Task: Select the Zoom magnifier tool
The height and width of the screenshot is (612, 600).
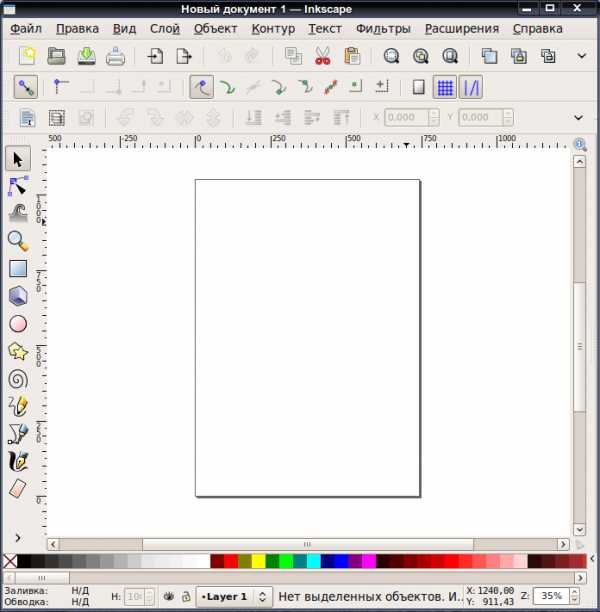Action: click(18, 241)
